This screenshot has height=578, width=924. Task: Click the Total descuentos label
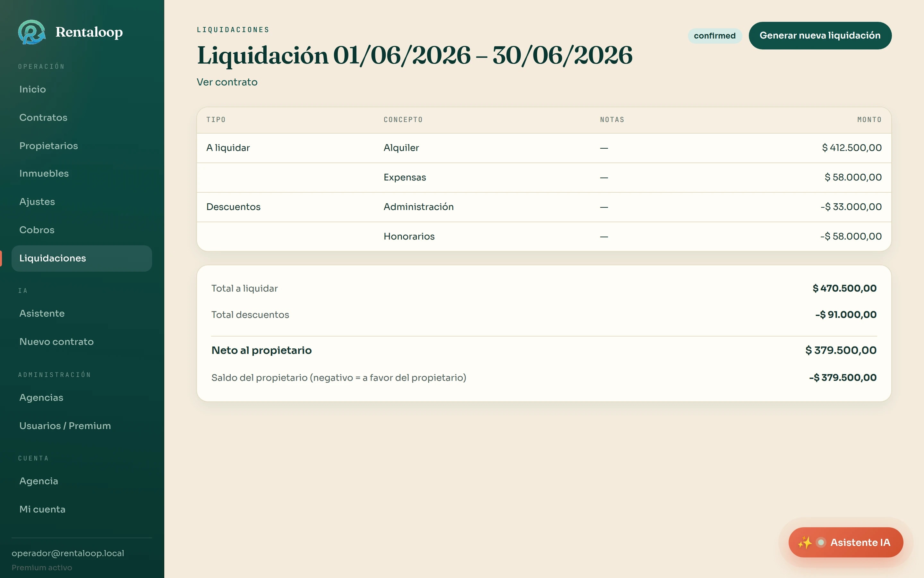tap(250, 315)
